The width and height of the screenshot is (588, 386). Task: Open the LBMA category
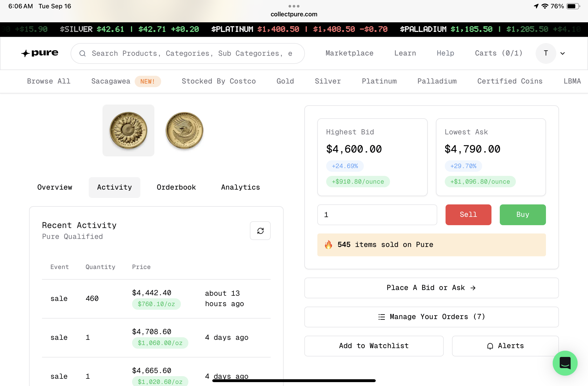point(572,81)
